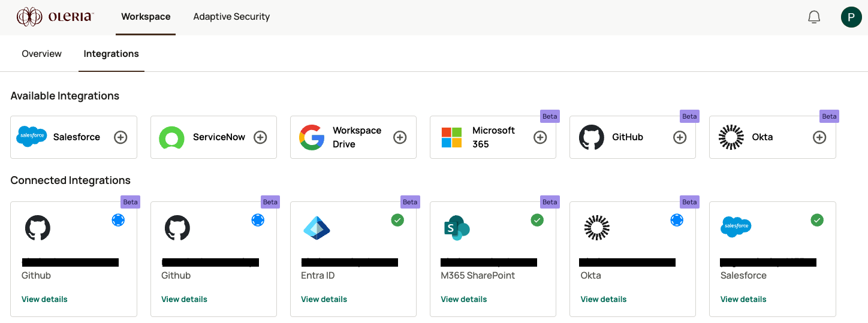The height and width of the screenshot is (323, 868).
Task: Open the user profile avatar P
Action: tap(851, 17)
